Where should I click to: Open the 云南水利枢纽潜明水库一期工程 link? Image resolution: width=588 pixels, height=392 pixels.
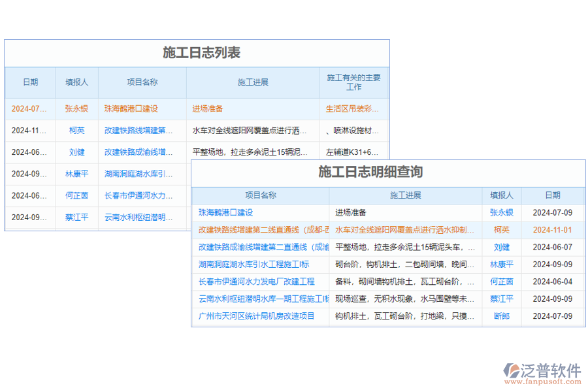point(259,299)
